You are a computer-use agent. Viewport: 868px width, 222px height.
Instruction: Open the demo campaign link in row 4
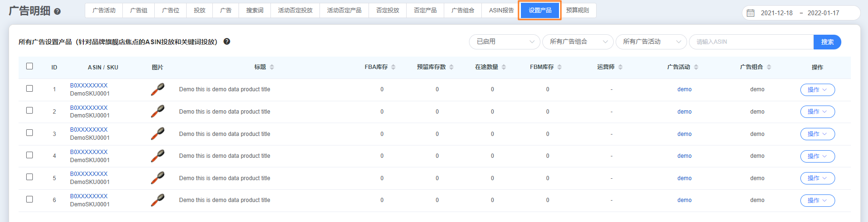tap(684, 156)
